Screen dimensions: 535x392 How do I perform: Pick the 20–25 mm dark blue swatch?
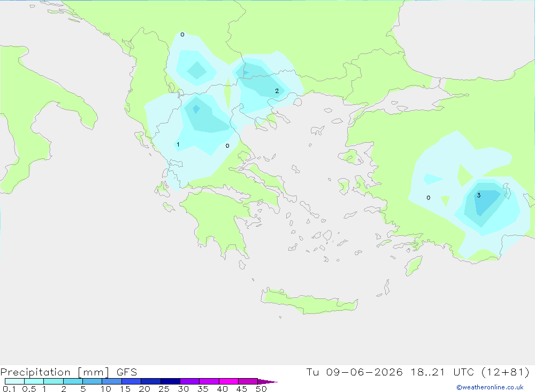[151, 381]
